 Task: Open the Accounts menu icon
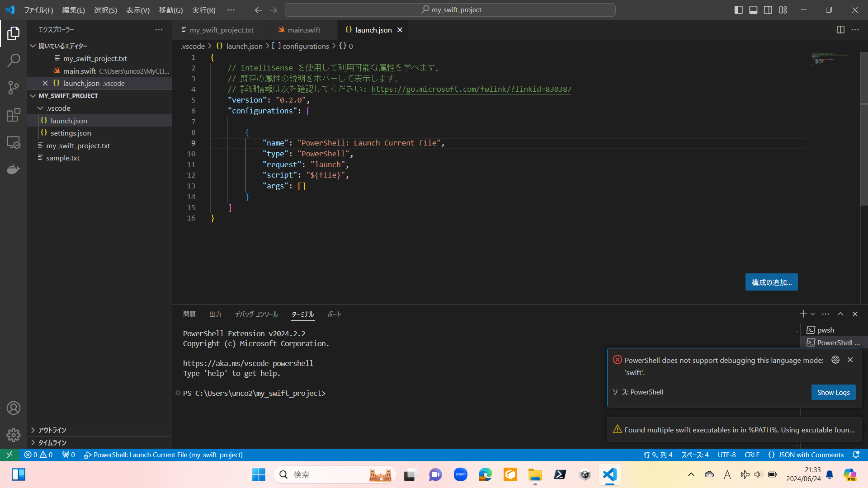coord(14,408)
